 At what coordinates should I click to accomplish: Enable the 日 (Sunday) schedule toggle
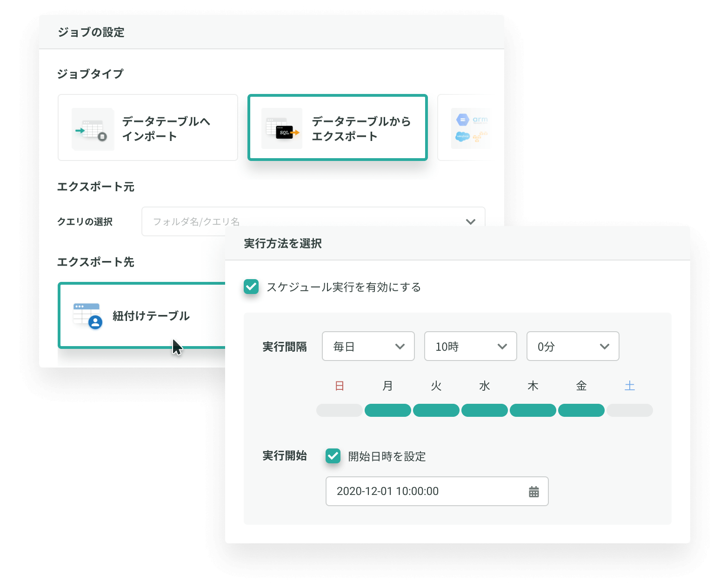point(339,410)
